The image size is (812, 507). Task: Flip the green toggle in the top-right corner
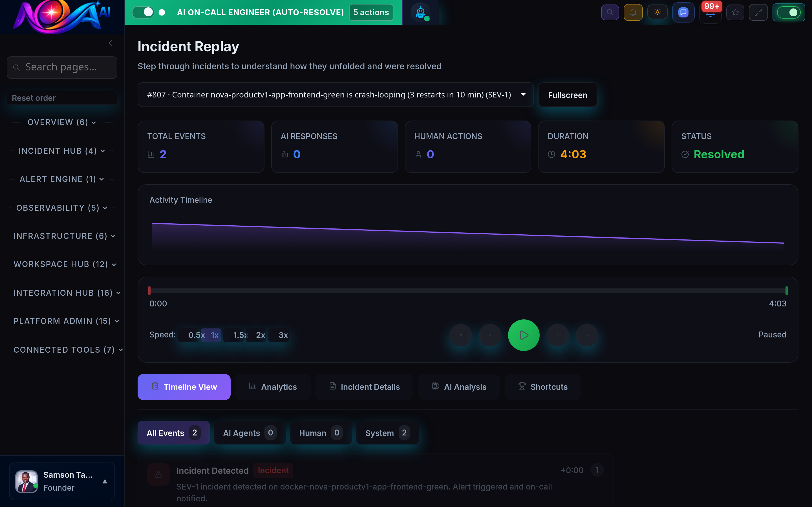[x=789, y=12]
